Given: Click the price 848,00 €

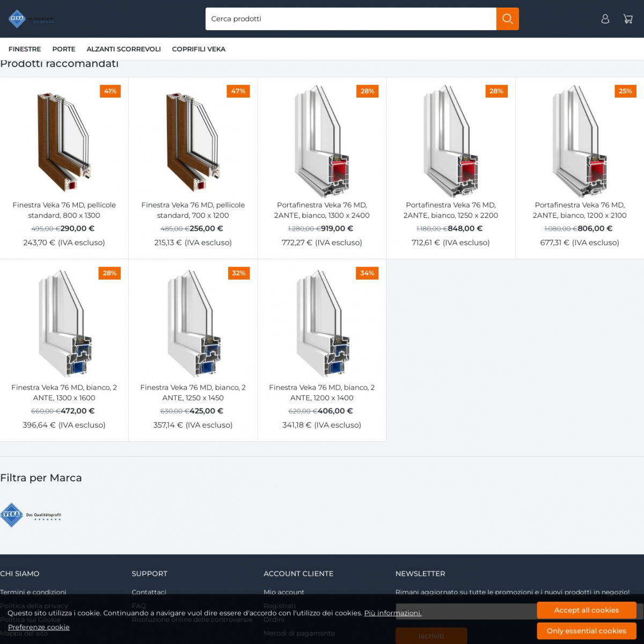Looking at the screenshot, I should [x=465, y=229].
